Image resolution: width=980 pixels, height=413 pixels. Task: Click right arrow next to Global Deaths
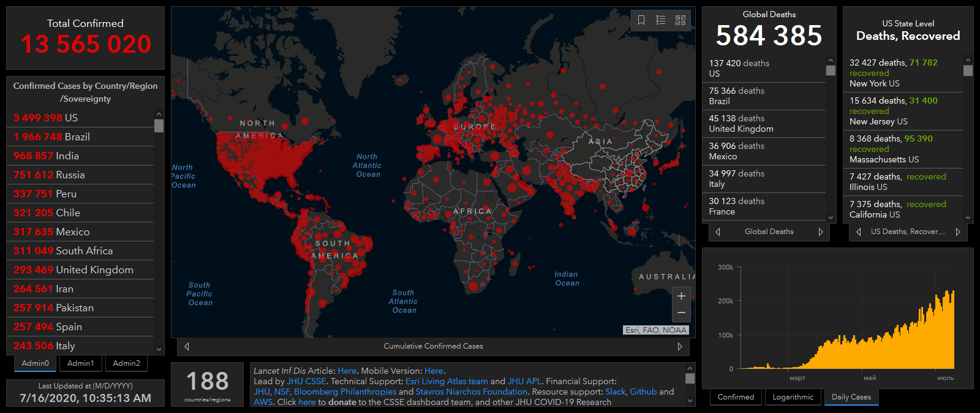821,232
